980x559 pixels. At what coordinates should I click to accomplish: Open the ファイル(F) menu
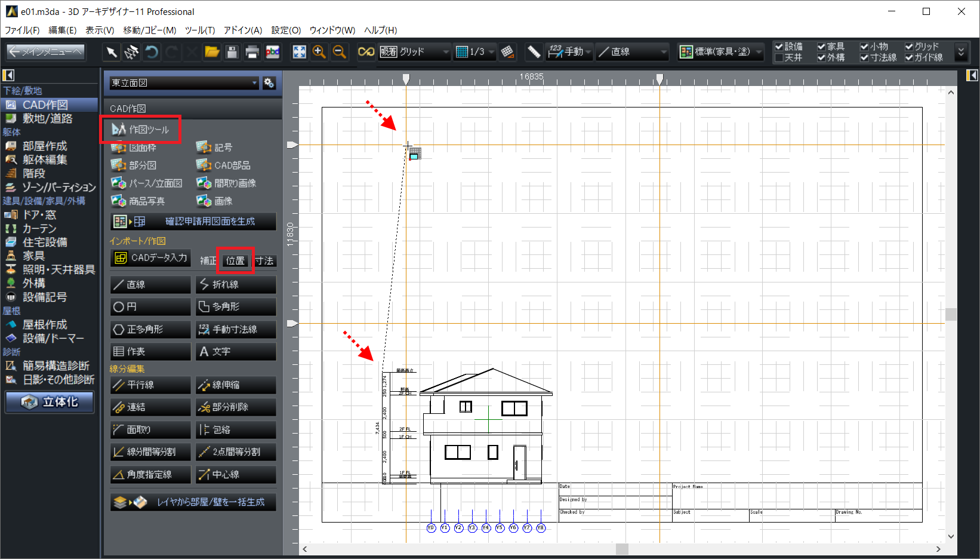(x=22, y=30)
